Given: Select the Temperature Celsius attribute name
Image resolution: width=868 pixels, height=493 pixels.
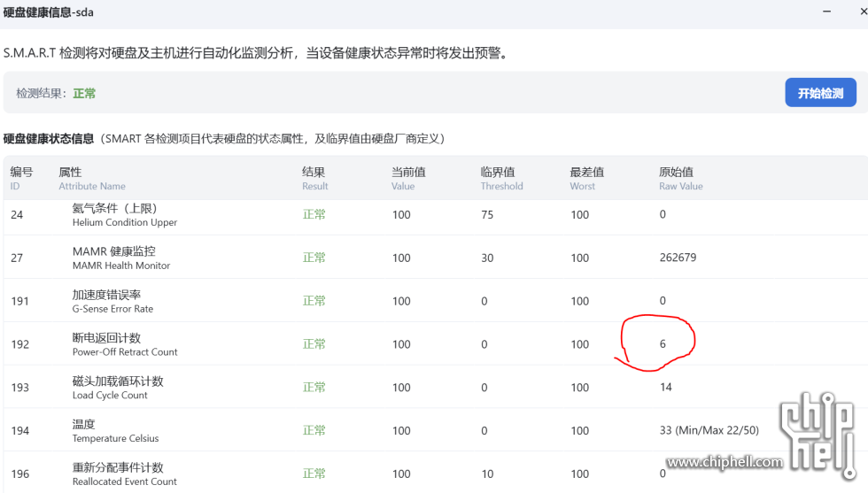Looking at the screenshot, I should (x=115, y=438).
